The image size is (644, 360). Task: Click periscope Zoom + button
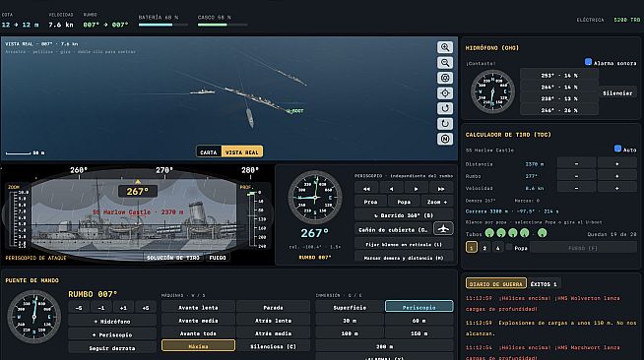437,202
